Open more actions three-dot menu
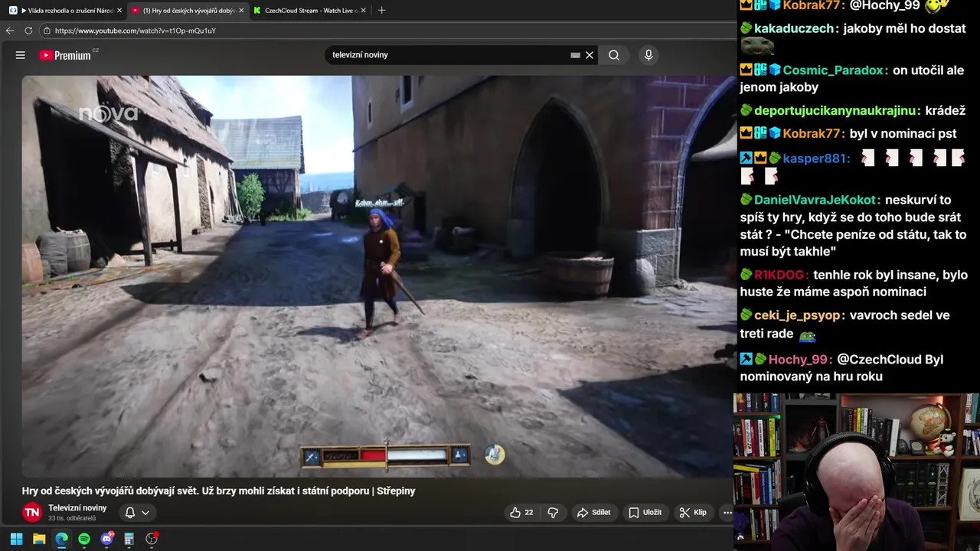This screenshot has height=551, width=980. click(x=727, y=512)
